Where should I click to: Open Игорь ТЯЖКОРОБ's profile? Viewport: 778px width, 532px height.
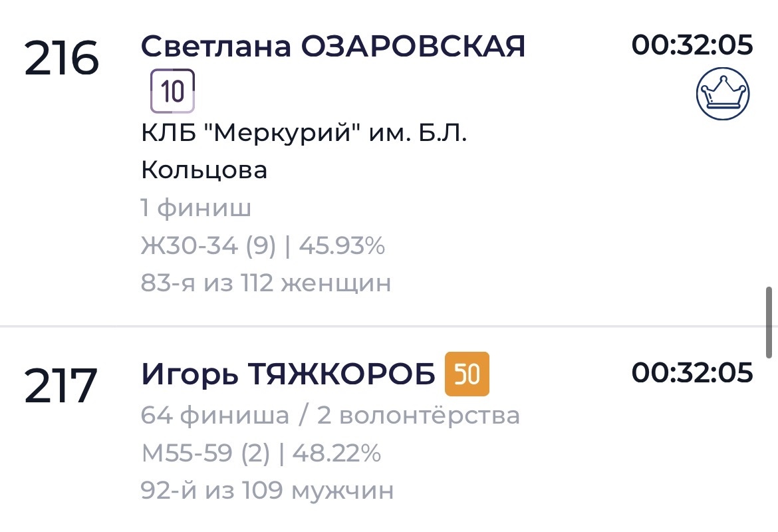287,374
